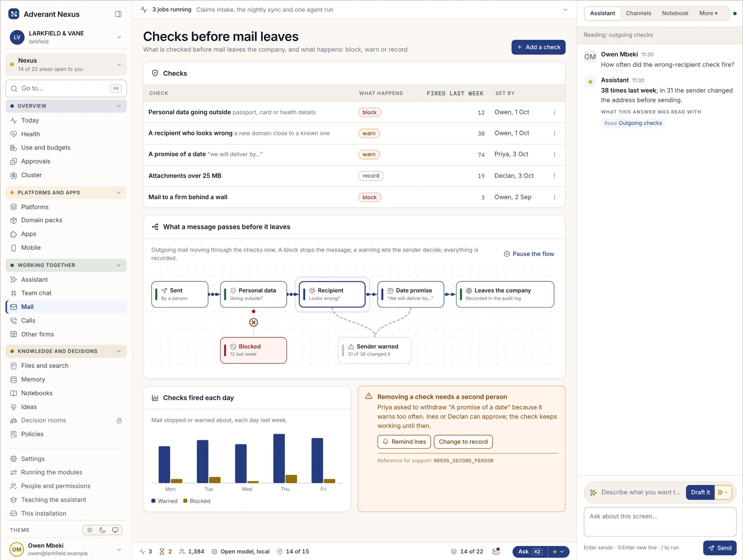
Task: Open the row menu for A promise of a date
Action: (x=554, y=155)
